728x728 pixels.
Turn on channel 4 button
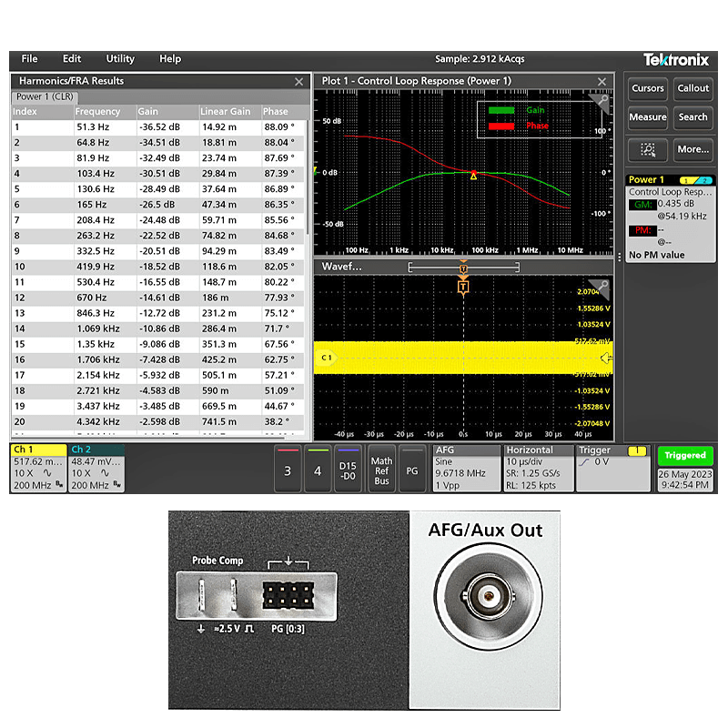318,470
